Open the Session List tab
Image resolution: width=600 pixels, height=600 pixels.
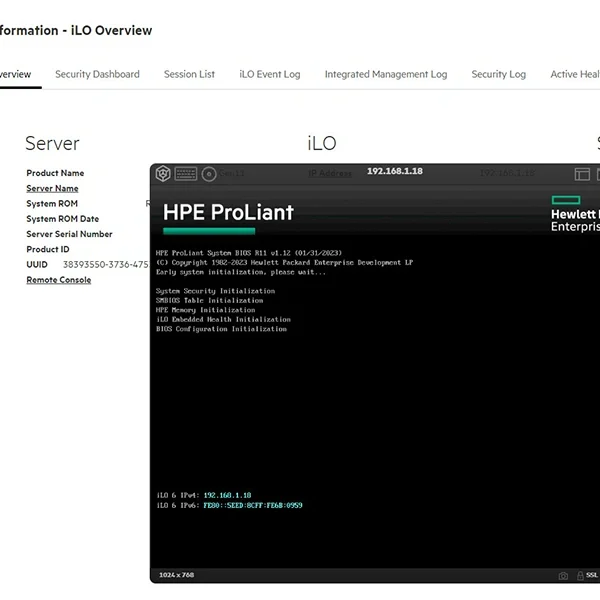[x=189, y=74]
